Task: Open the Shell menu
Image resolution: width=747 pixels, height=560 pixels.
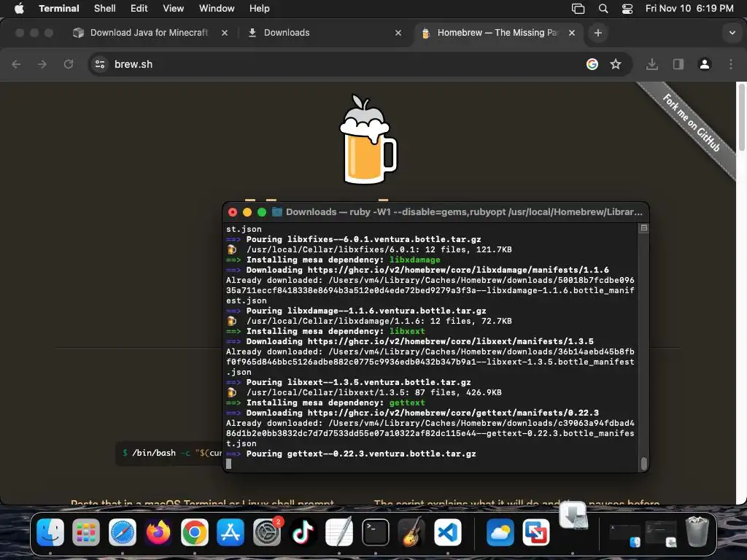Action: [104, 8]
